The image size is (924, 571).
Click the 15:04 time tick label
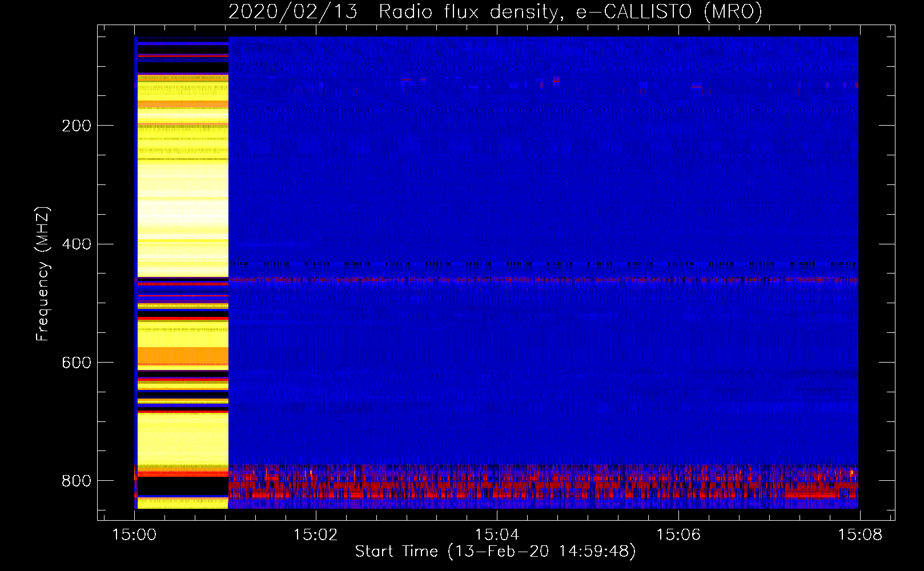[497, 534]
